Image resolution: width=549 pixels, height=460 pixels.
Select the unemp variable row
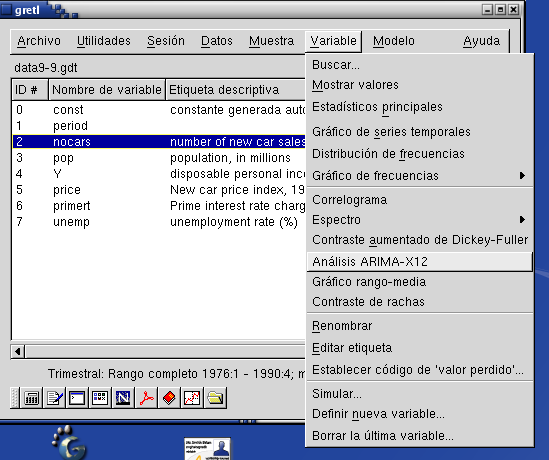pyautogui.click(x=159, y=222)
